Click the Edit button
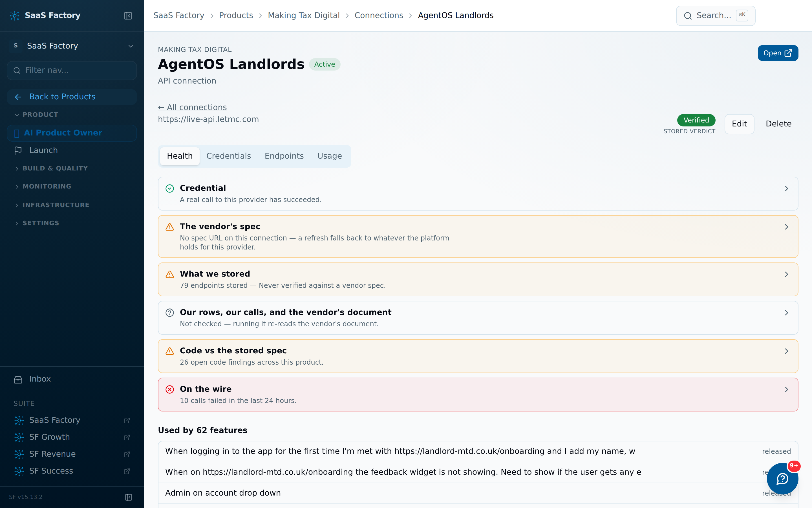This screenshot has height=508, width=812. pyautogui.click(x=739, y=124)
